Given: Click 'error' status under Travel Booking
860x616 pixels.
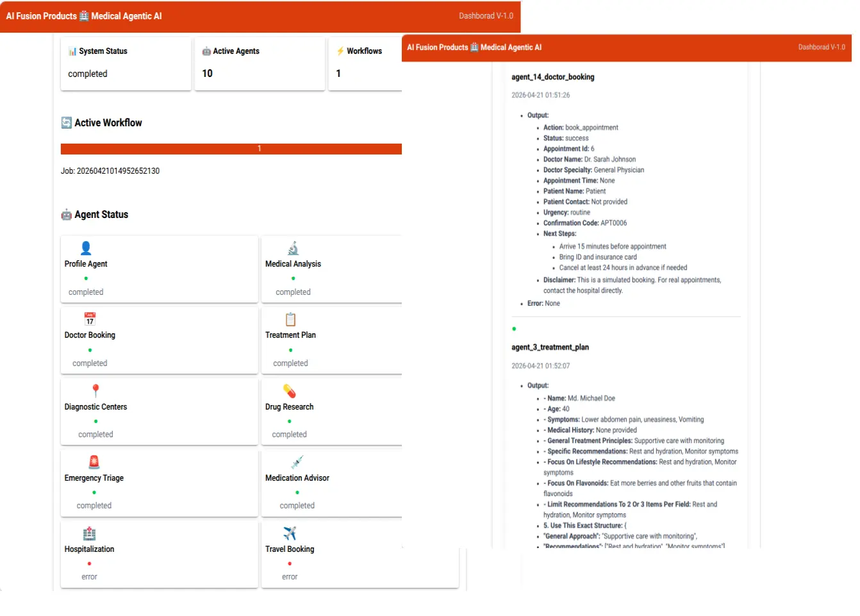Looking at the screenshot, I should pos(290,577).
